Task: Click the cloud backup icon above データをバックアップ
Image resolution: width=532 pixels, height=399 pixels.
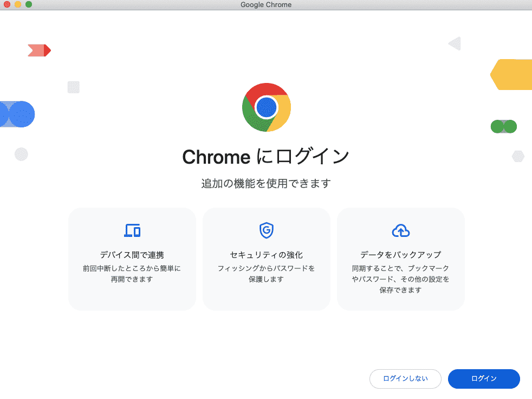Action: pyautogui.click(x=400, y=230)
